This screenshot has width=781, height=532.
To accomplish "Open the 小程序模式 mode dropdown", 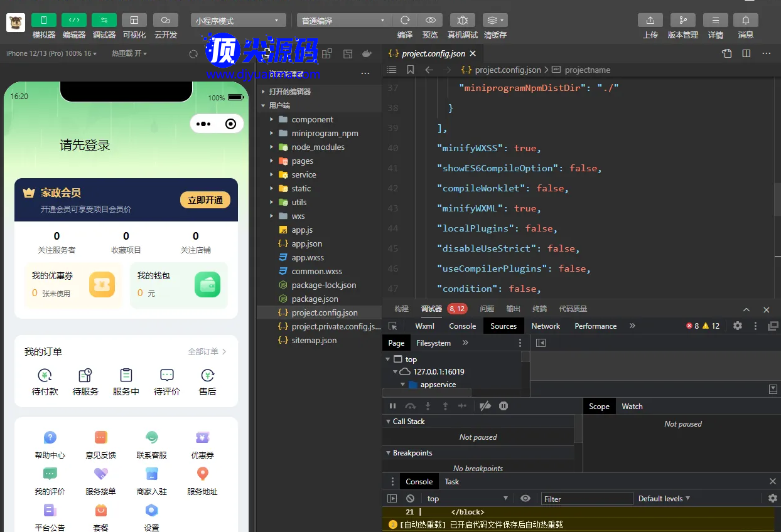I will pyautogui.click(x=238, y=21).
